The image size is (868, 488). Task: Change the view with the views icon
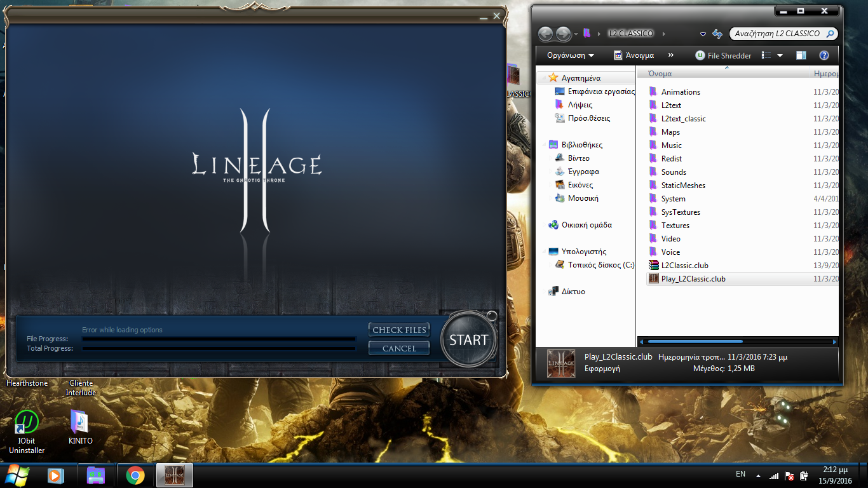(x=766, y=55)
